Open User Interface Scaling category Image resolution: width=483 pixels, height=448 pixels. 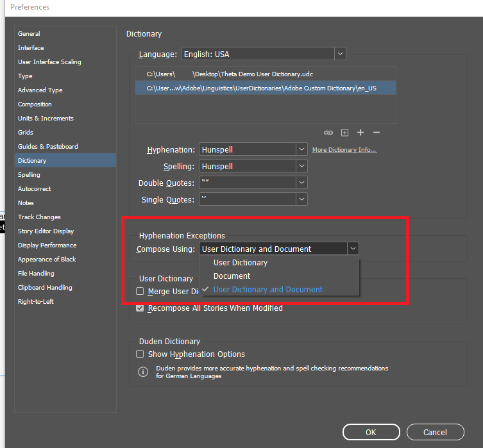(65, 62)
